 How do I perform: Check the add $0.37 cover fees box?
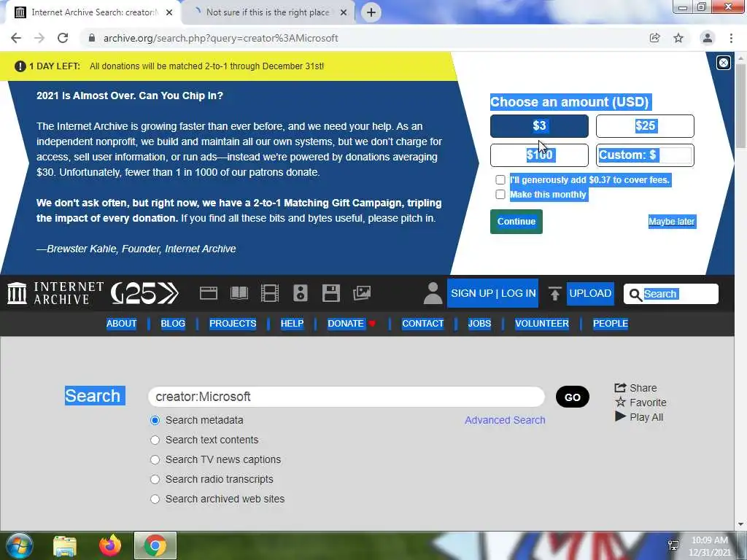[x=500, y=179]
